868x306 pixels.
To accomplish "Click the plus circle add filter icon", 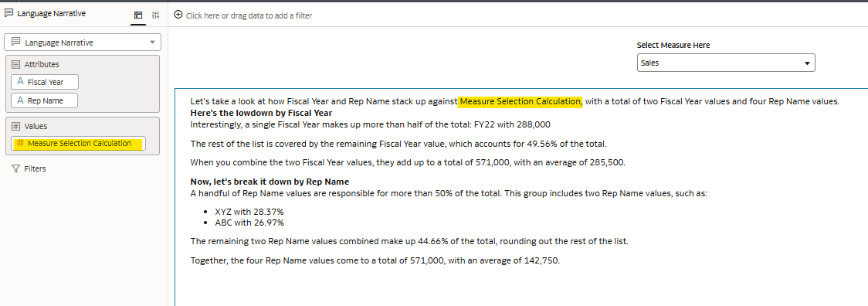I will pyautogui.click(x=178, y=15).
